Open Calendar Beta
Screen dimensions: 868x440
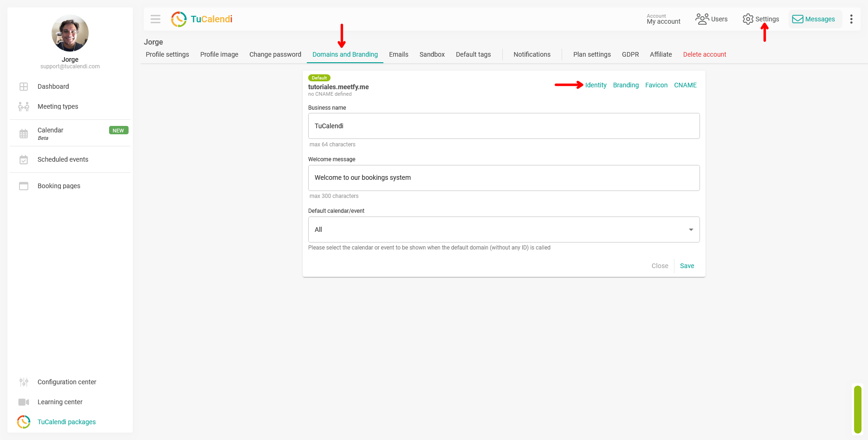point(50,133)
